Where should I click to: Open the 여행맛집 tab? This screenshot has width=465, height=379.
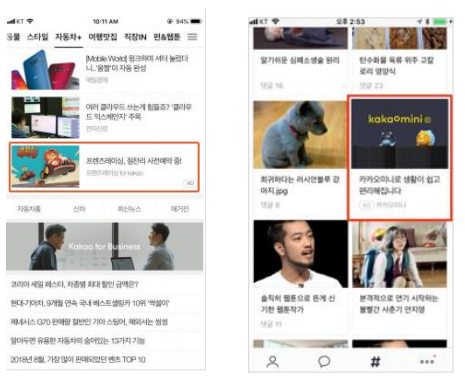tap(103, 37)
